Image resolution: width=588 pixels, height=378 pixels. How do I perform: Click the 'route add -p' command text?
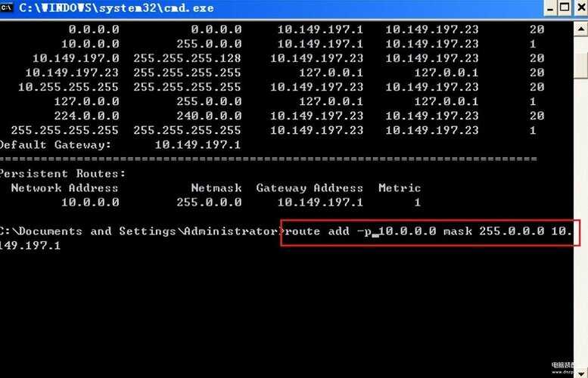click(x=328, y=231)
